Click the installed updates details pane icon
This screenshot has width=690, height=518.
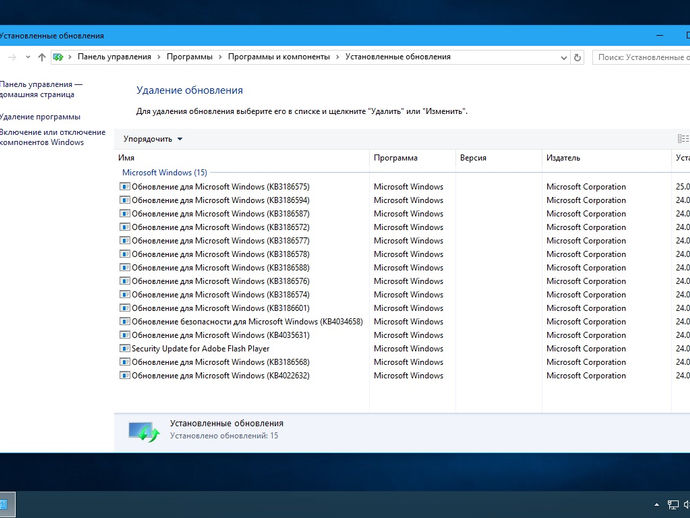143,432
